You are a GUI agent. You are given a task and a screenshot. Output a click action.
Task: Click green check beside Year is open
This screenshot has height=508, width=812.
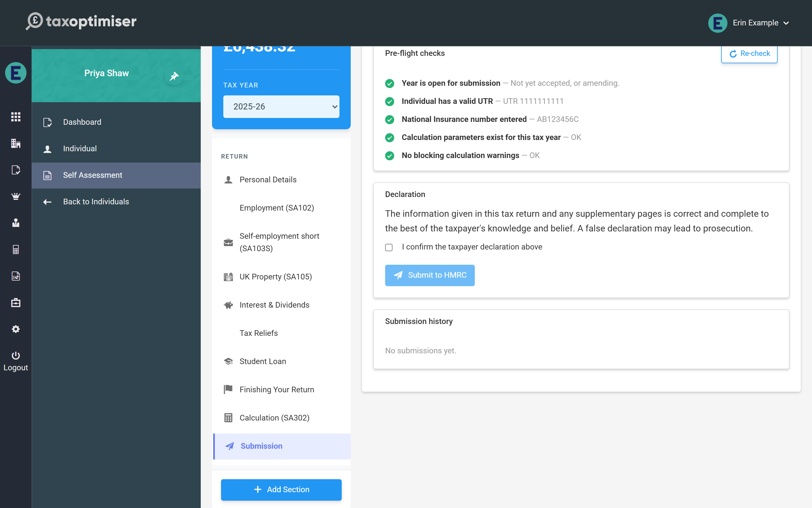(x=390, y=83)
